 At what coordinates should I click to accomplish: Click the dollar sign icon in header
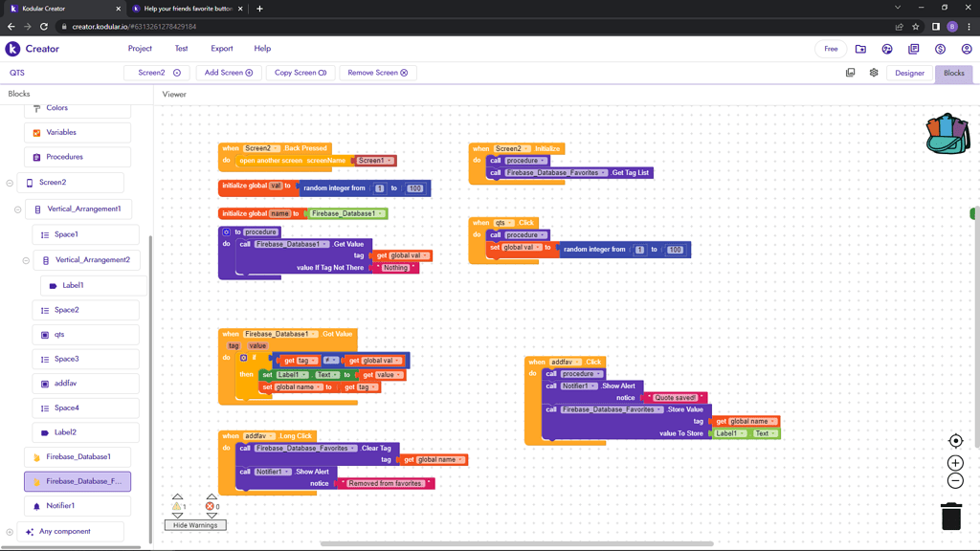coord(940,49)
